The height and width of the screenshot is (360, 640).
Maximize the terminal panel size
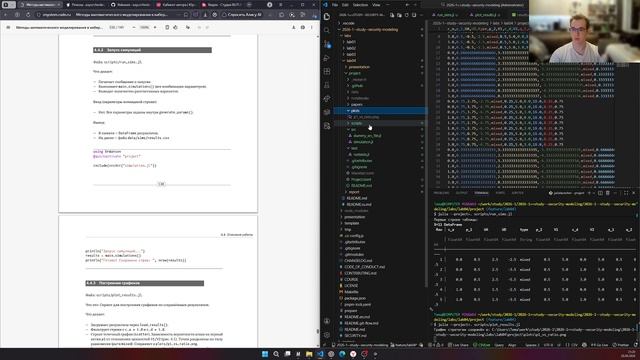click(x=626, y=193)
